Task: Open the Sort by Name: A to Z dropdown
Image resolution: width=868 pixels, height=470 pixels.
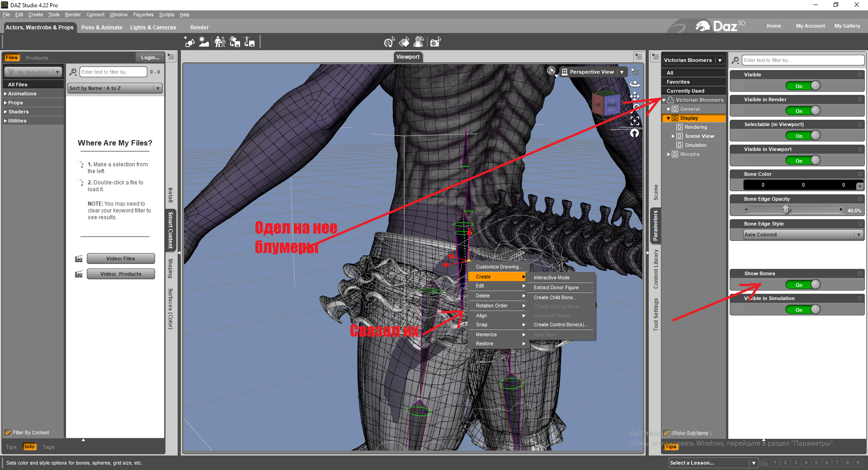Action: point(115,88)
